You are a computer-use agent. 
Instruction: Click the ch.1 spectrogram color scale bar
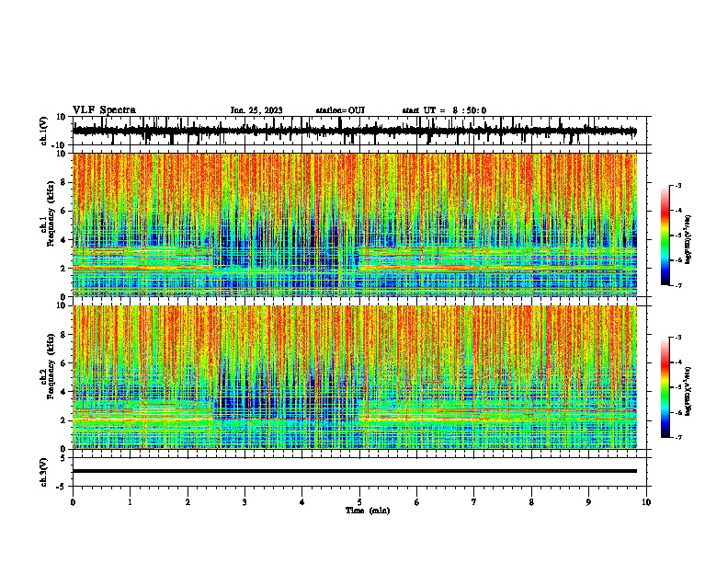pos(665,235)
